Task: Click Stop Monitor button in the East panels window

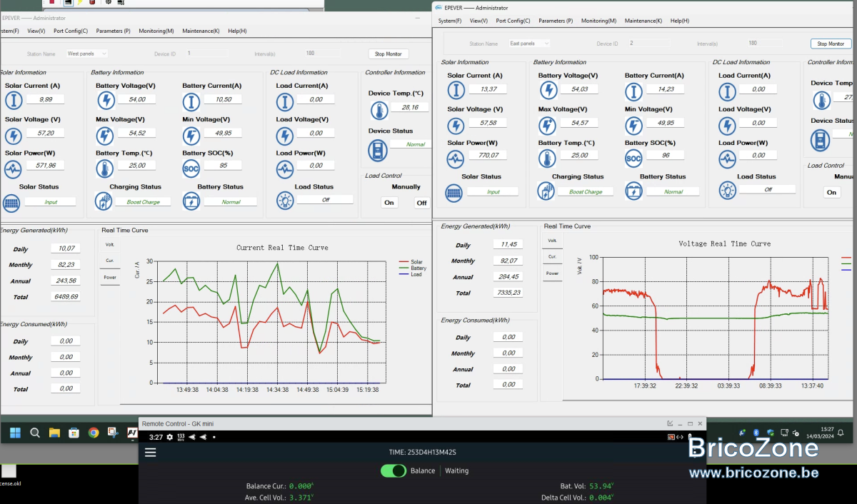Action: click(x=831, y=44)
